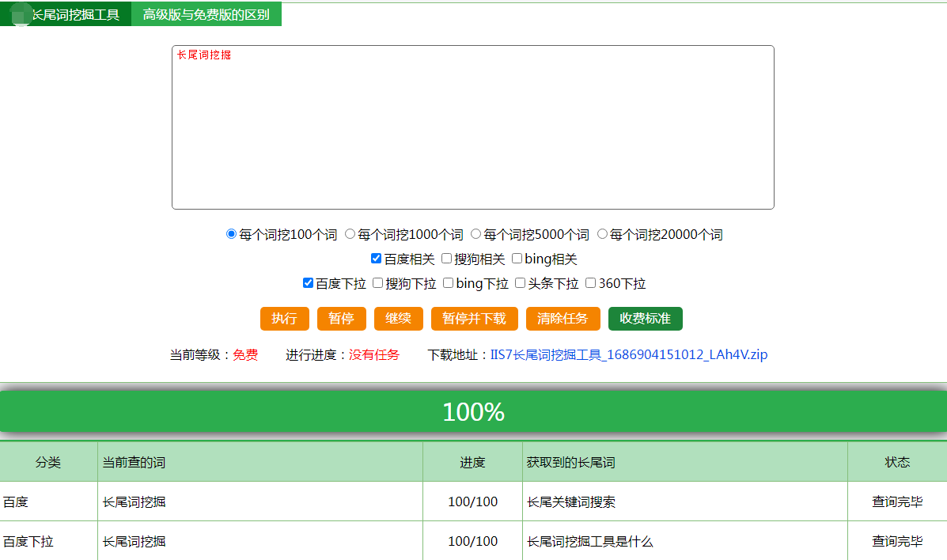Download the IIS7长尾词挖掘工具 zip file link
The image size is (947, 560).
coord(628,355)
